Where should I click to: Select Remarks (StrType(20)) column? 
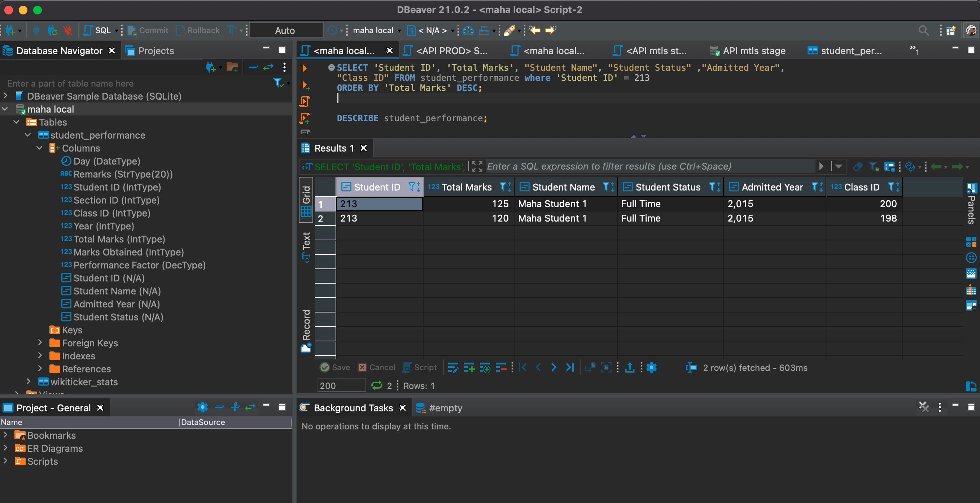tap(123, 174)
